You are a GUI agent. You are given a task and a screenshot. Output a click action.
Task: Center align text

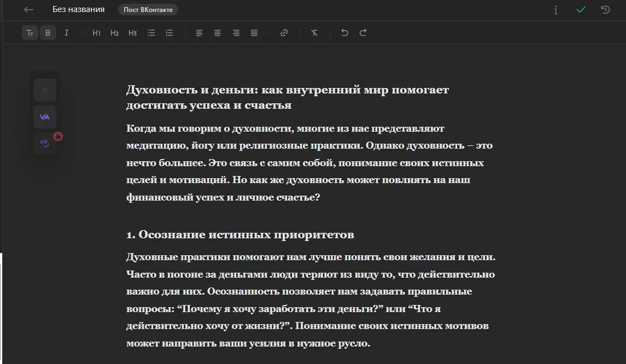pyautogui.click(x=218, y=33)
